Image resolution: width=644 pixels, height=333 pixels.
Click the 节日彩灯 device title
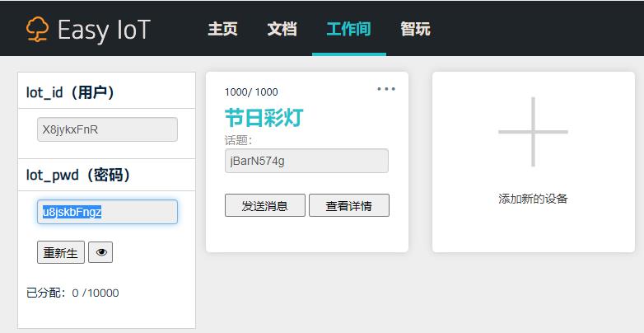(x=264, y=118)
